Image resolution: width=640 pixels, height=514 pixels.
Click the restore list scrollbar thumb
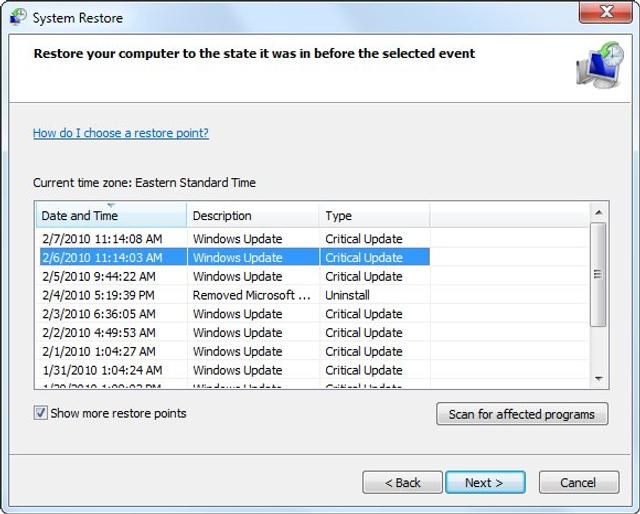[598, 274]
